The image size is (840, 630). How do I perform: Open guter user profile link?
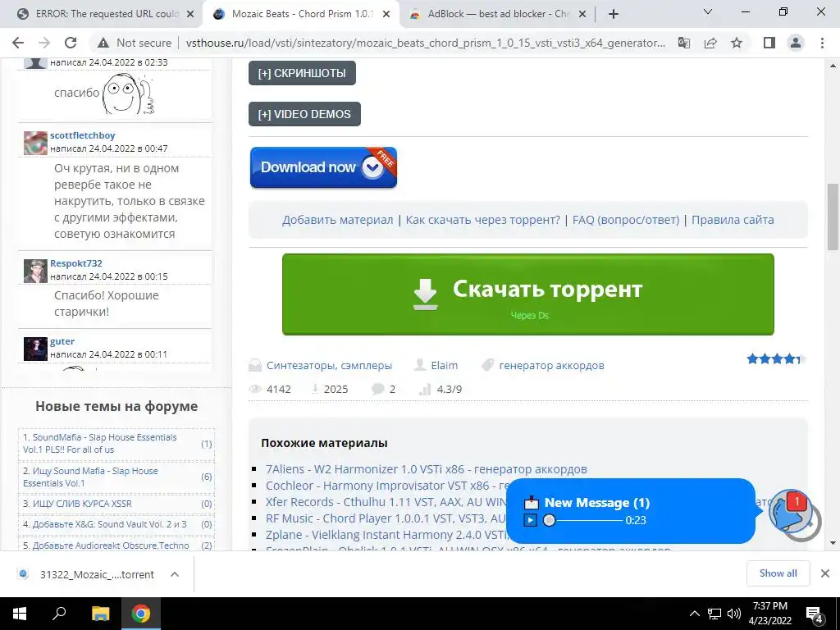pyautogui.click(x=62, y=341)
